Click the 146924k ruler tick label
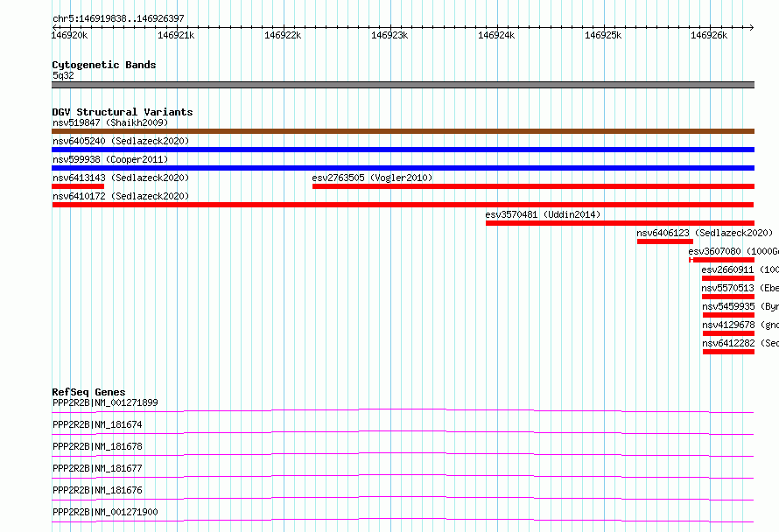Screen dimensions: 779x532 click(496, 35)
